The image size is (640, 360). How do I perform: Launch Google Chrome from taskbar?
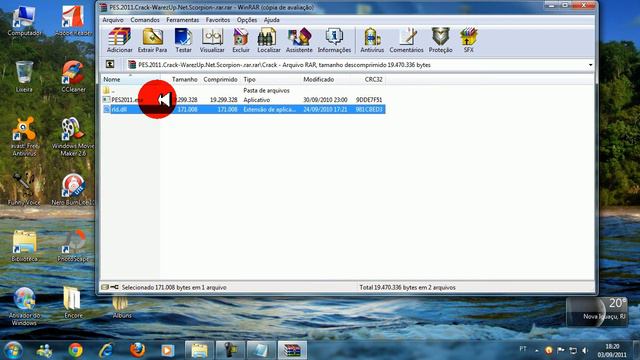click(x=76, y=350)
